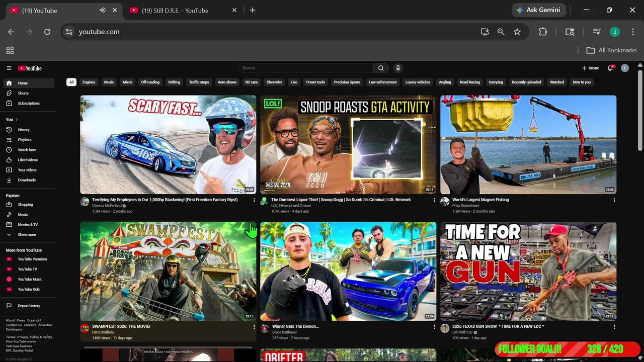Select the Traffic stops filter chip
This screenshot has width=644, height=362.
(x=199, y=82)
